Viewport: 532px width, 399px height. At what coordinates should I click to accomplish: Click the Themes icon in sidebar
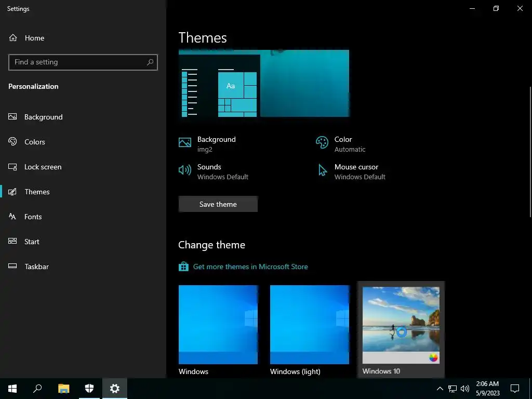pos(12,192)
